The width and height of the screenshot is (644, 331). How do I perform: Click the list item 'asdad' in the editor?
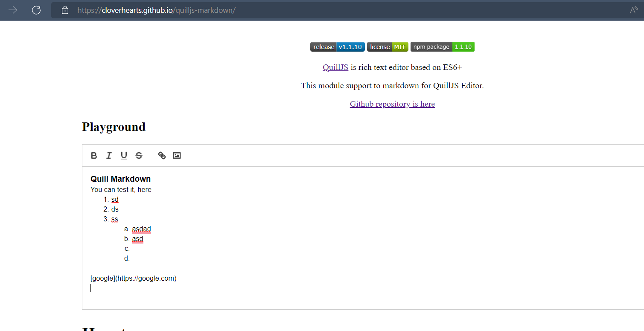[141, 229]
